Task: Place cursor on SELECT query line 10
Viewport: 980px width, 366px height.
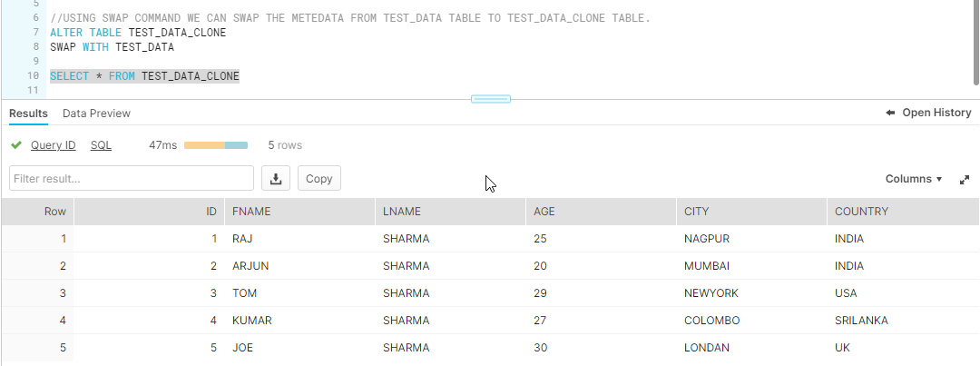Action: pyautogui.click(x=144, y=76)
